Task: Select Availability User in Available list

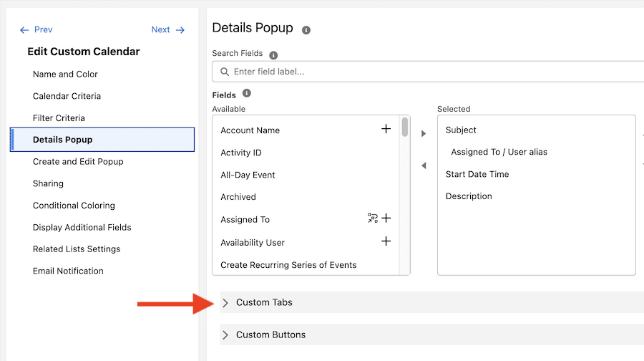Action: [x=253, y=243]
